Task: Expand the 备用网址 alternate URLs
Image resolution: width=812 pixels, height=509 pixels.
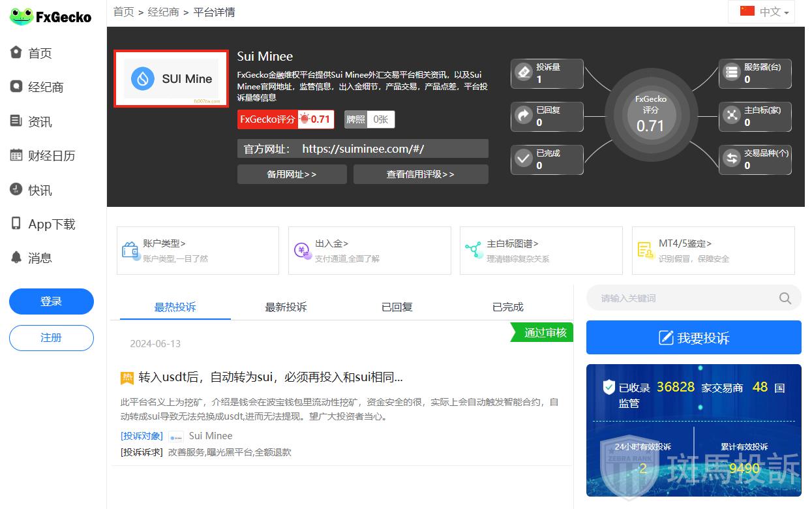Action: [x=292, y=174]
